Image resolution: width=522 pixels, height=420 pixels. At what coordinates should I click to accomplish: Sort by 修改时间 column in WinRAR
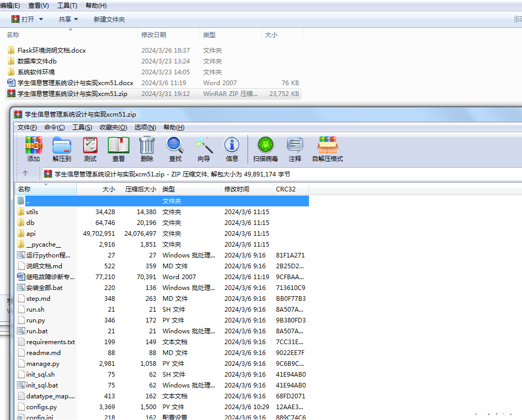247,189
